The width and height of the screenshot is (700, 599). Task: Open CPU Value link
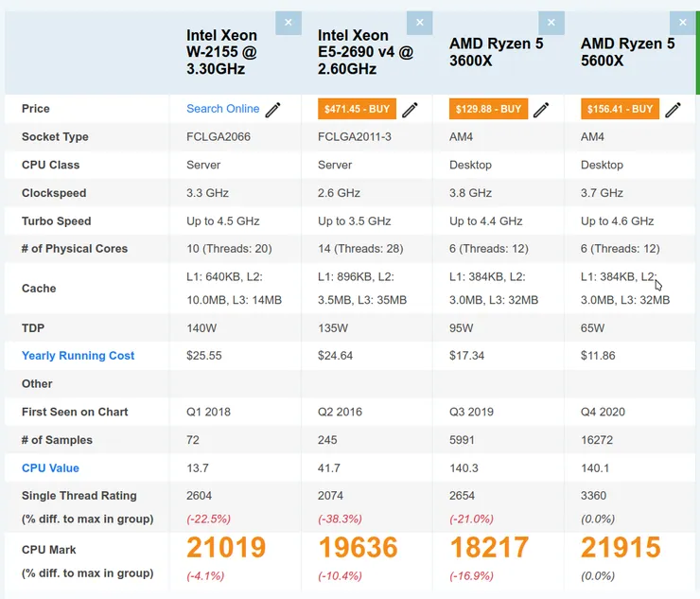50,468
